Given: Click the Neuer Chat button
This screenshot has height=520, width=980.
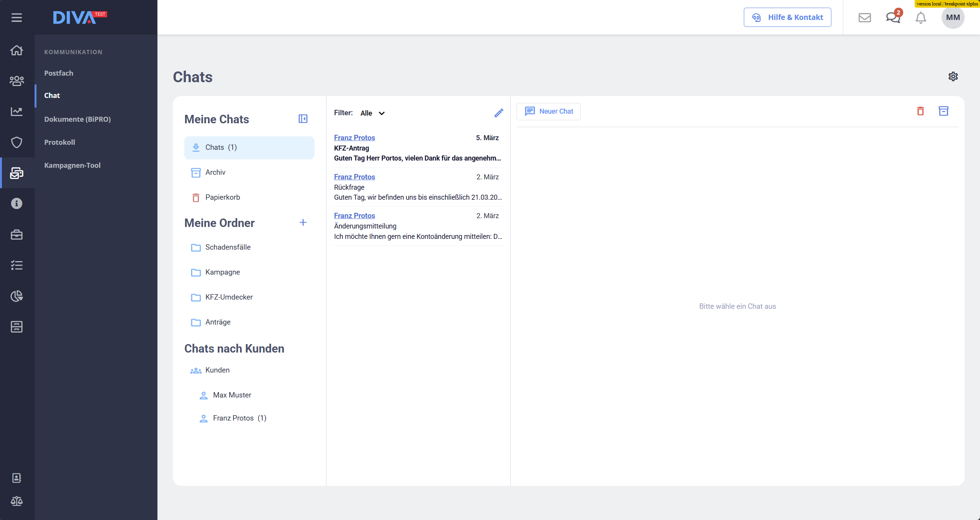Looking at the screenshot, I should [x=548, y=111].
